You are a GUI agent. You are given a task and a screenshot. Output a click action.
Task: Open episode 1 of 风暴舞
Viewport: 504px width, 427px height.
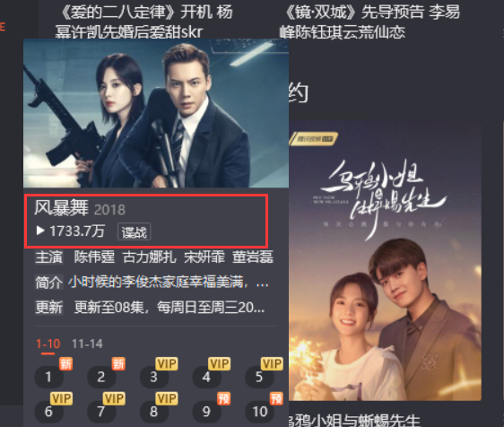coord(48,377)
